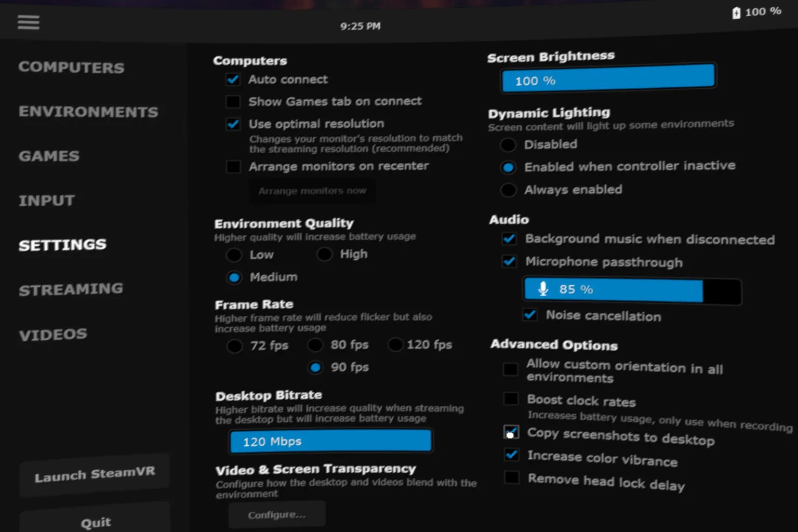The height and width of the screenshot is (532, 798).
Task: Toggle Noise cancellation checkbox
Action: [x=530, y=315]
